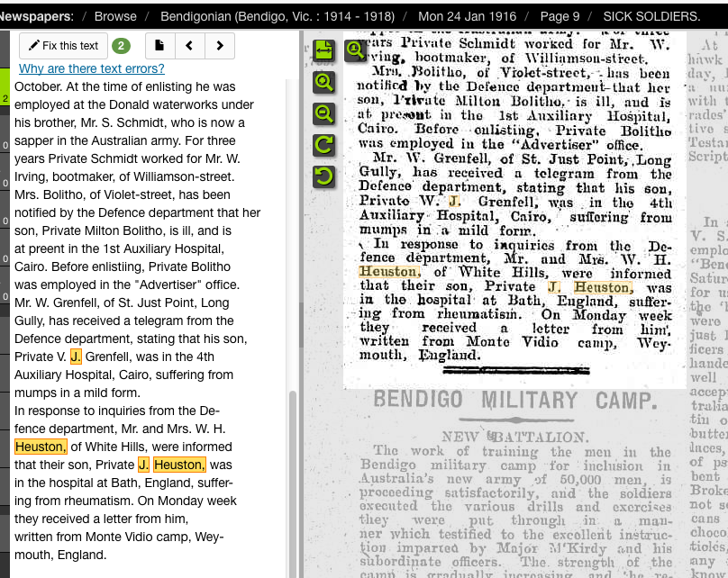Click highlighted 'J.' before Grenfell in newspaper scan

click(x=454, y=202)
